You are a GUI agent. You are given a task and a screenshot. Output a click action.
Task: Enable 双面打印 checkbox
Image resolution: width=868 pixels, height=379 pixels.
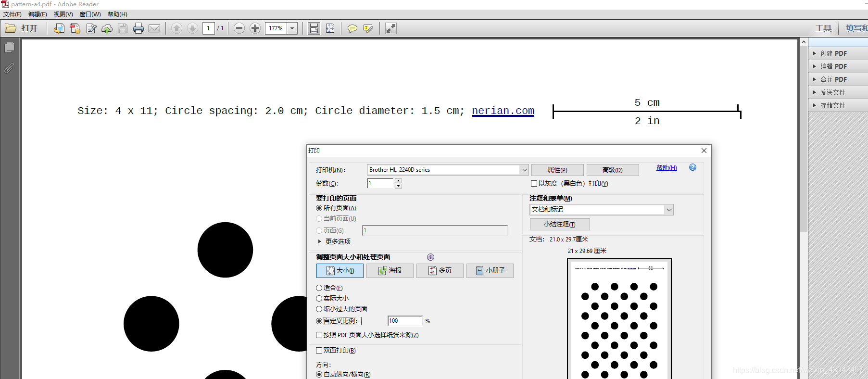click(319, 351)
